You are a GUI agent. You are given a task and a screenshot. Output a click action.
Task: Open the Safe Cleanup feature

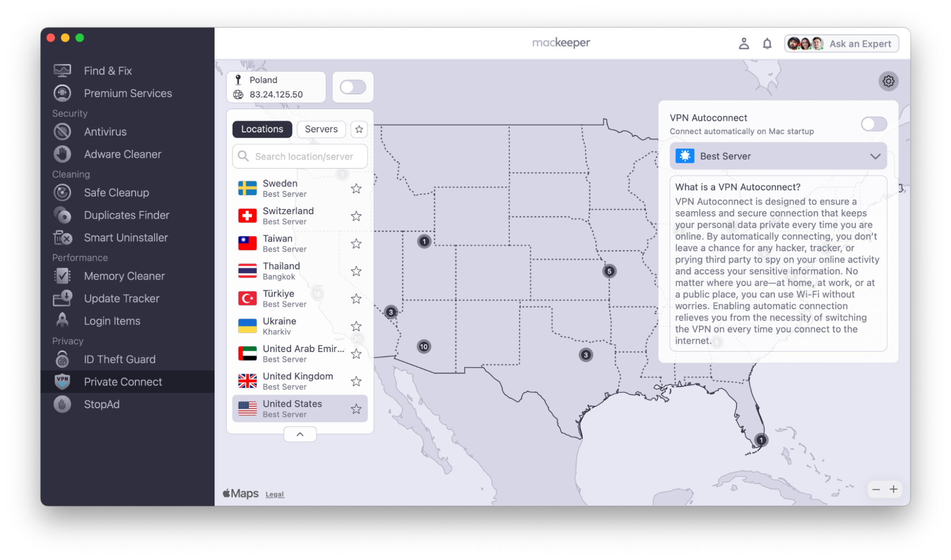[116, 192]
